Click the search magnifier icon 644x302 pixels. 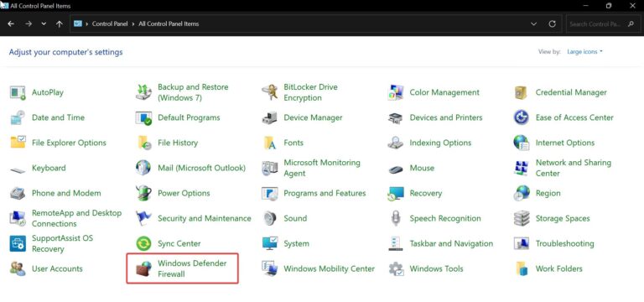click(631, 23)
